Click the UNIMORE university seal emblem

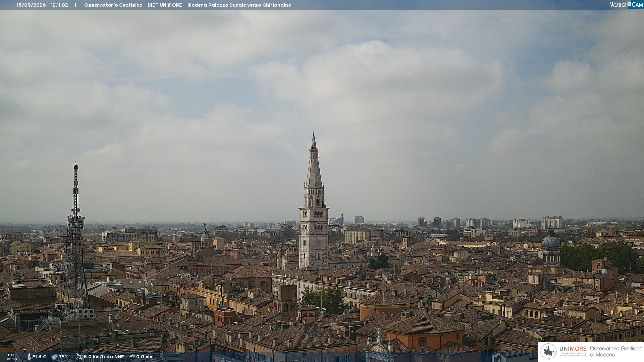click(x=548, y=351)
